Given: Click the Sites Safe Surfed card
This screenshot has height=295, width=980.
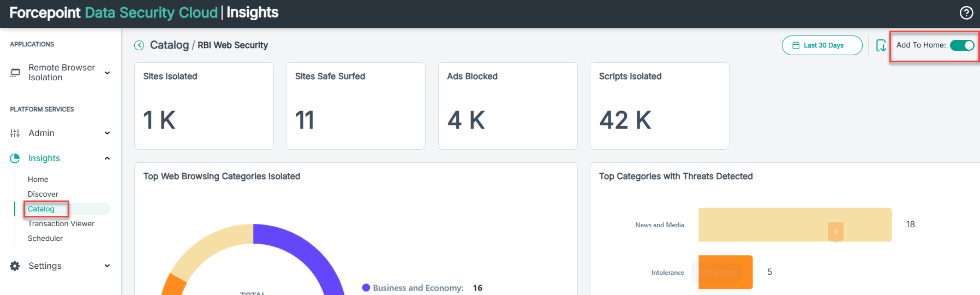Looking at the screenshot, I should [x=356, y=106].
